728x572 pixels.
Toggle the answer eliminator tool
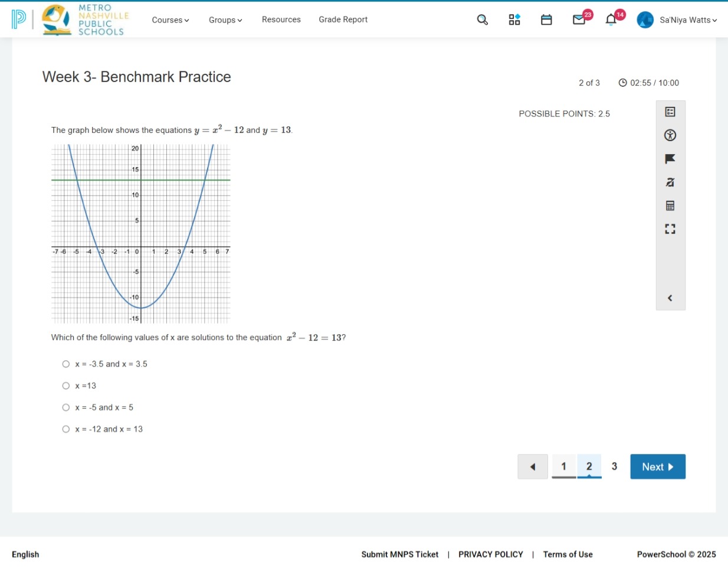[670, 182]
